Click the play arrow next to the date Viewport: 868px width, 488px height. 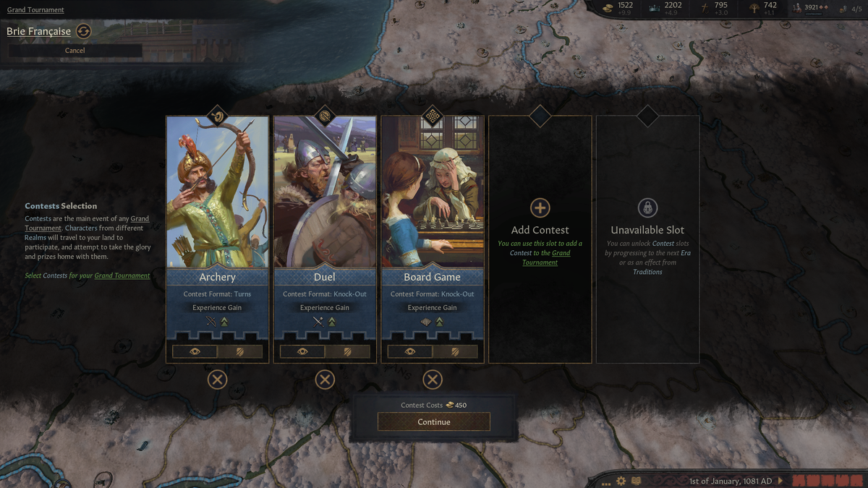tap(780, 481)
